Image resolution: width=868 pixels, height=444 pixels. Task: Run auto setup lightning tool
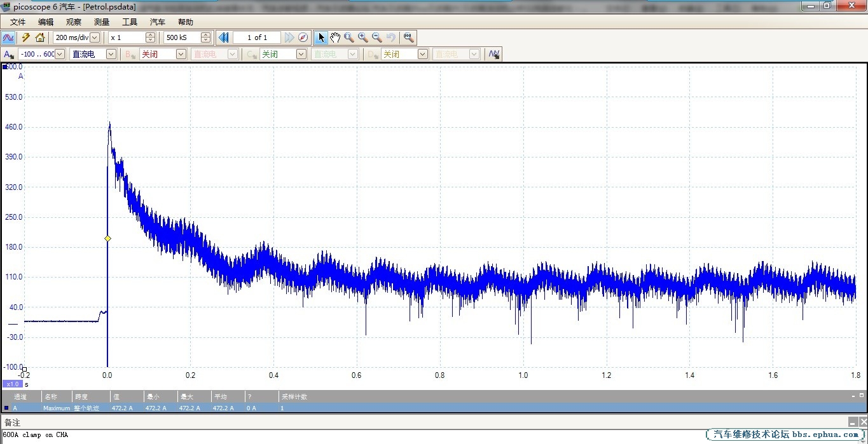[x=26, y=37]
